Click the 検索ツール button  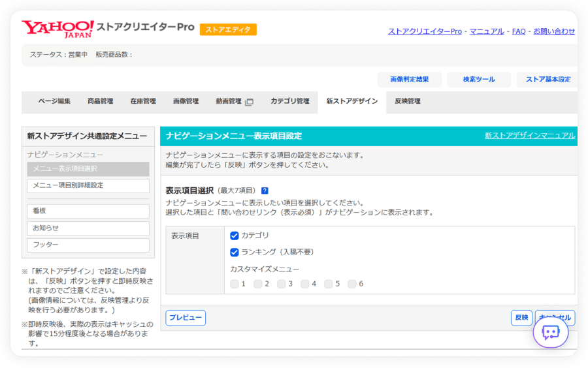point(479,80)
